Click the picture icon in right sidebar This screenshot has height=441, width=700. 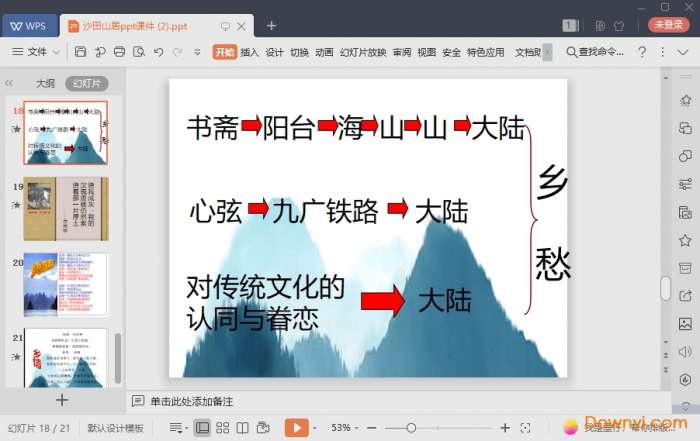[685, 324]
